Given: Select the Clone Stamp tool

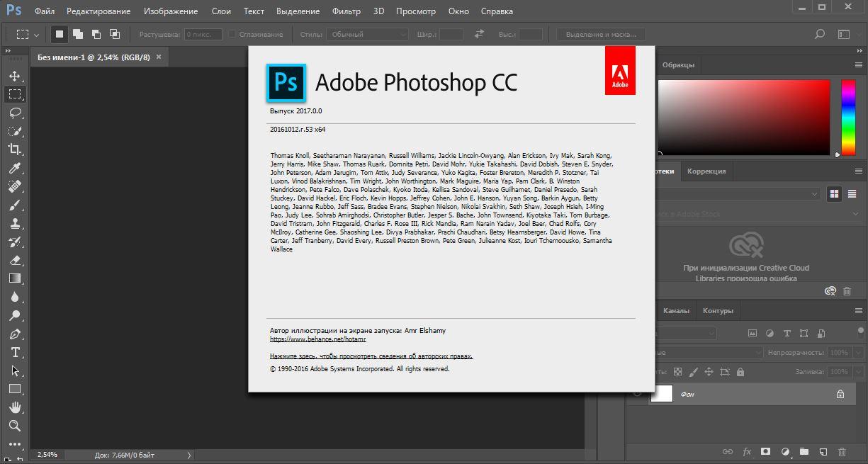Looking at the screenshot, I should (15, 223).
